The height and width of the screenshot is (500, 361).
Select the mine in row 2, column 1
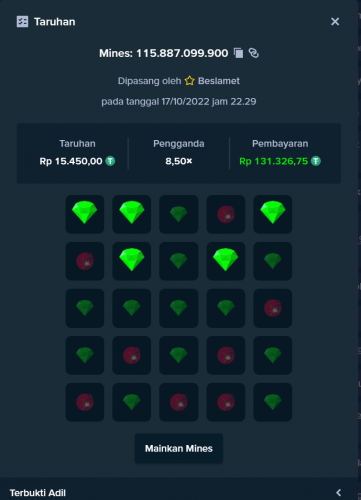coord(85,261)
